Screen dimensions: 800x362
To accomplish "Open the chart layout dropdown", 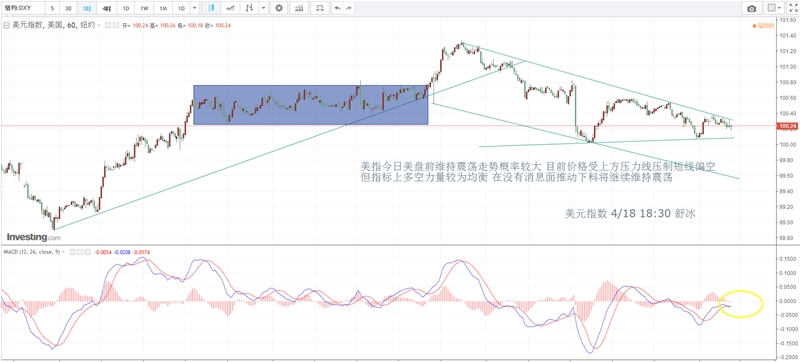I will click(774, 8).
